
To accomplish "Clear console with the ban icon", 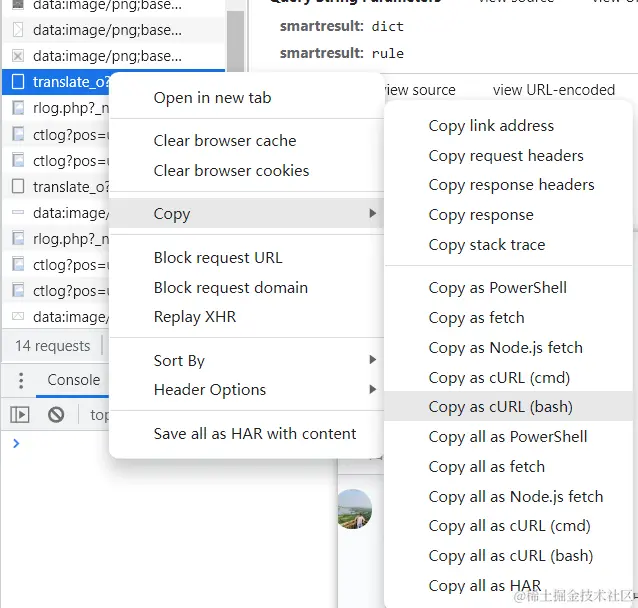I will 56,415.
